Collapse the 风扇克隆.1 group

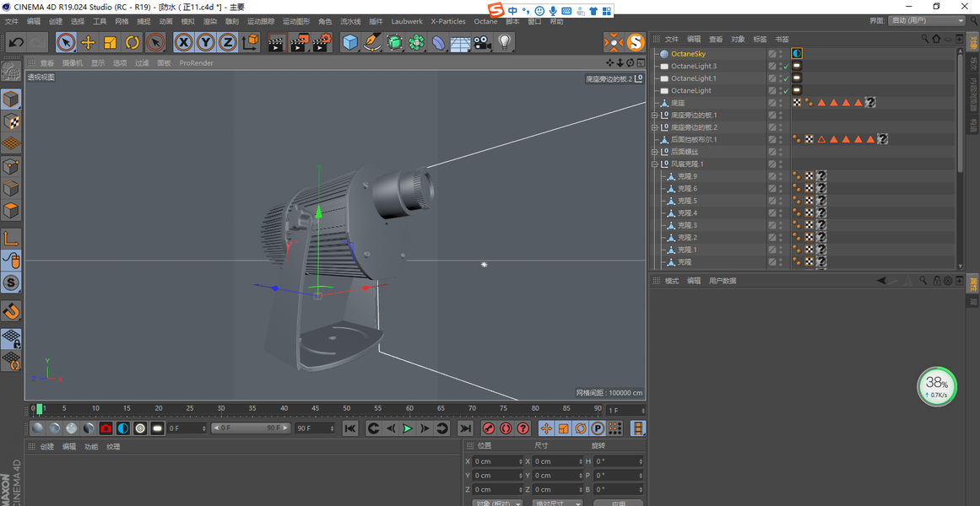655,164
